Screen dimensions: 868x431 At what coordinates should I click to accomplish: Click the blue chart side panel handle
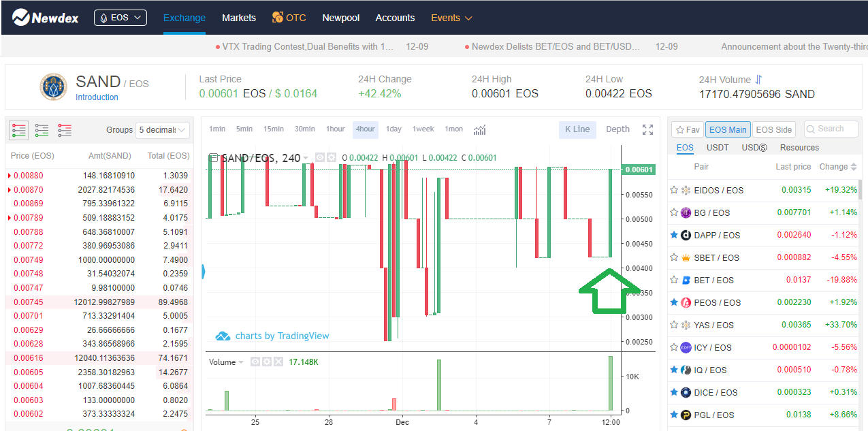[203, 272]
